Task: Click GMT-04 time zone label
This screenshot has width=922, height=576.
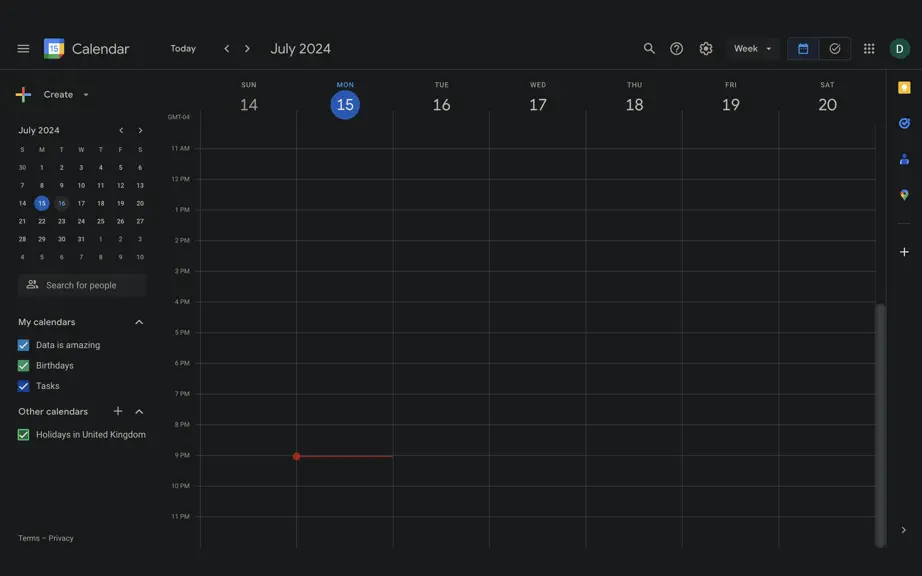Action: point(179,117)
